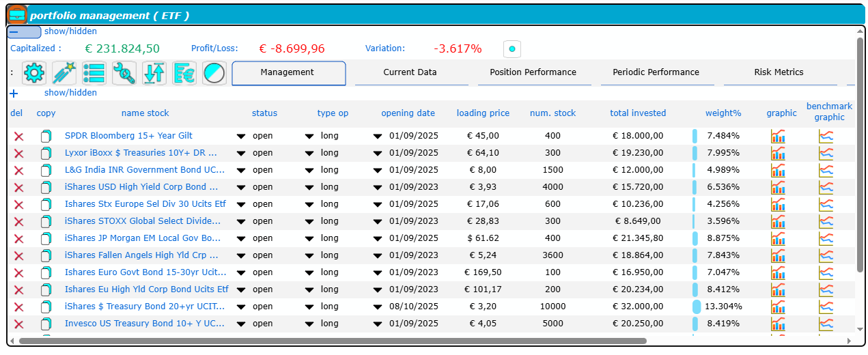Copy the Lyxor iBoxx Treasuries row
The width and height of the screenshot is (868, 355).
tap(46, 154)
